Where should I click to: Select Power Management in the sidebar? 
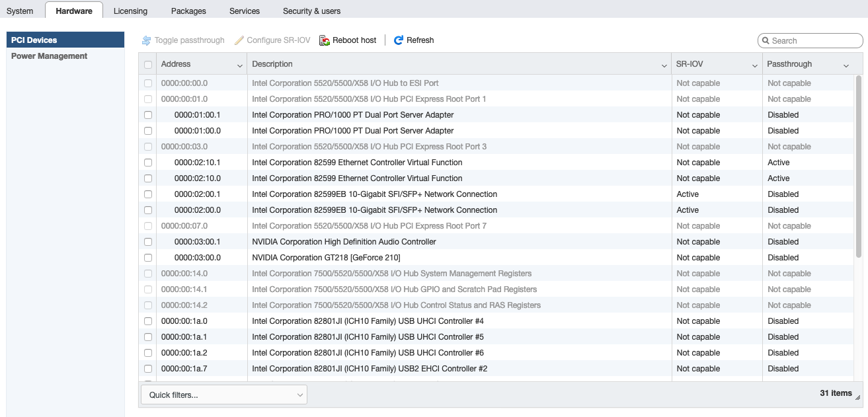[50, 56]
